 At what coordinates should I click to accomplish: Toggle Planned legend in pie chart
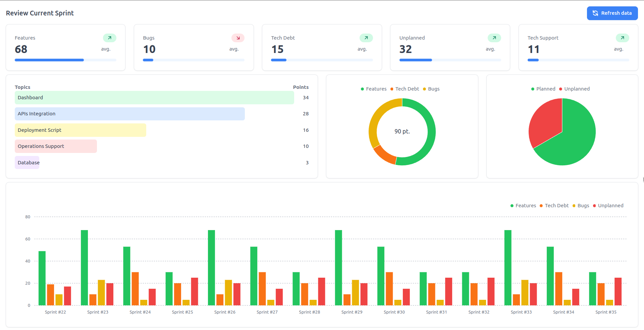coord(543,89)
